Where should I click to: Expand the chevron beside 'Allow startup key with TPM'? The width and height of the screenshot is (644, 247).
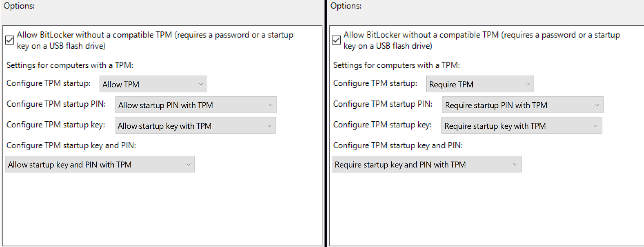[x=269, y=125]
